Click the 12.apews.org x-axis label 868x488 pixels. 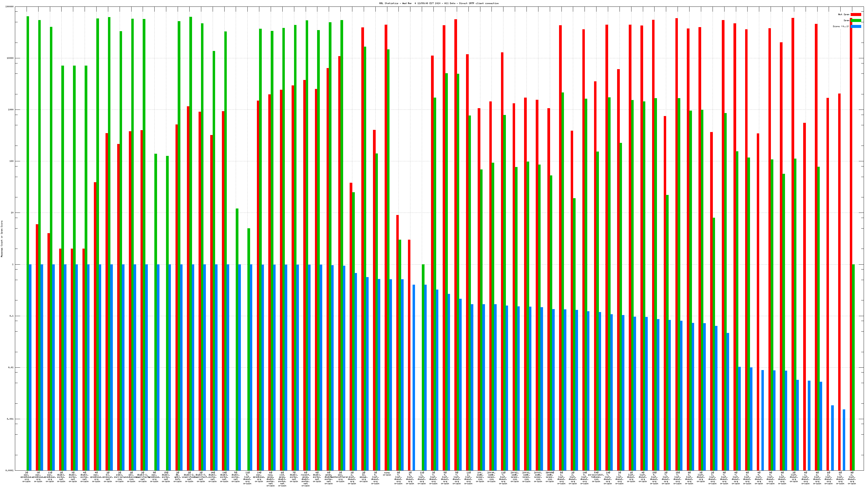pos(363,477)
